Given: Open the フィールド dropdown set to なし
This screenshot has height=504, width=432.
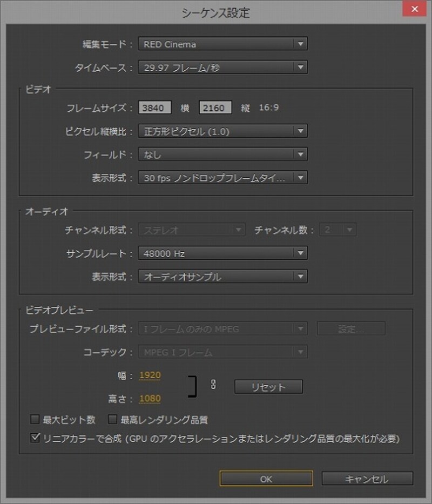Looking at the screenshot, I should 222,154.
